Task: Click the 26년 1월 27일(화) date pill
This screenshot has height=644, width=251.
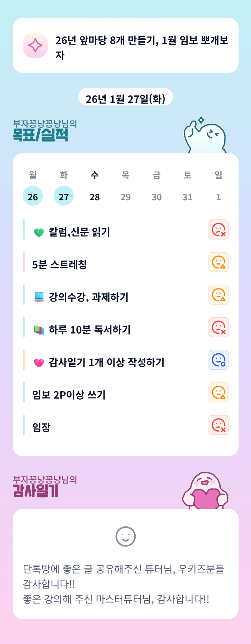Action: tap(125, 99)
